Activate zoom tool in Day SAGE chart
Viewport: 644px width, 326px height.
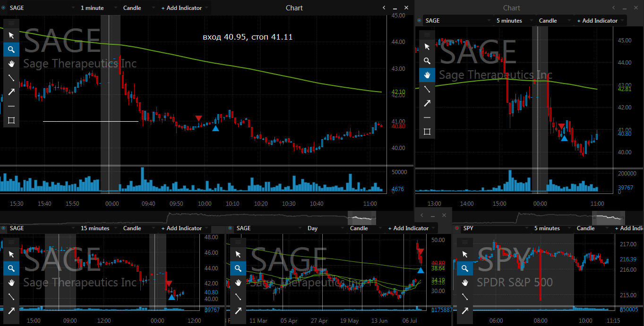click(238, 268)
